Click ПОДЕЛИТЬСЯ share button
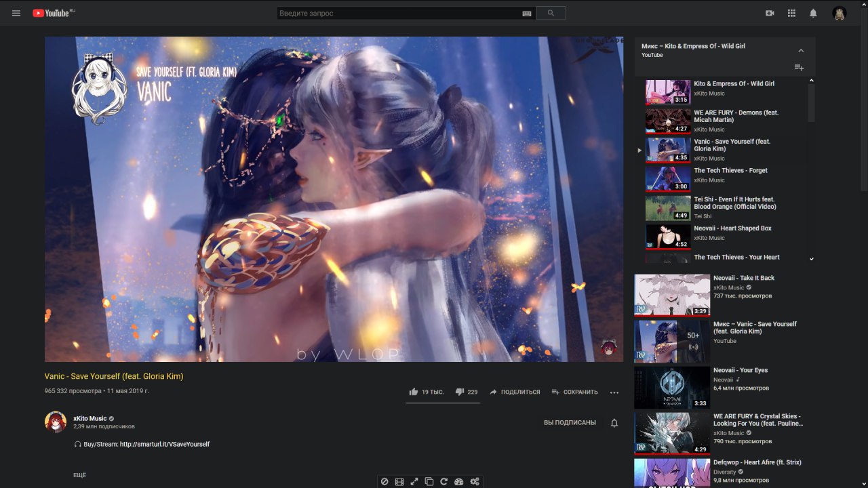This screenshot has width=868, height=488. point(515,392)
